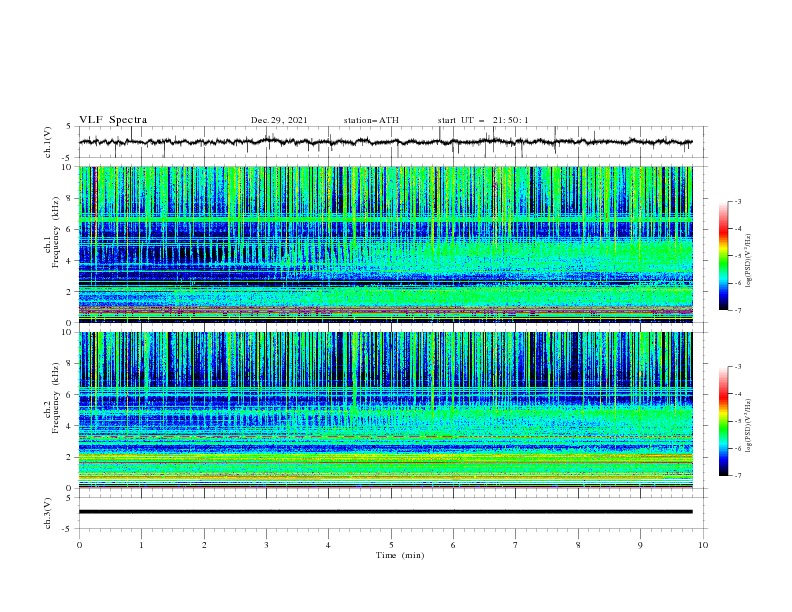Click the "-7" tick on lower color bar
Image resolution: width=792 pixels, height=612 pixels.
(737, 476)
